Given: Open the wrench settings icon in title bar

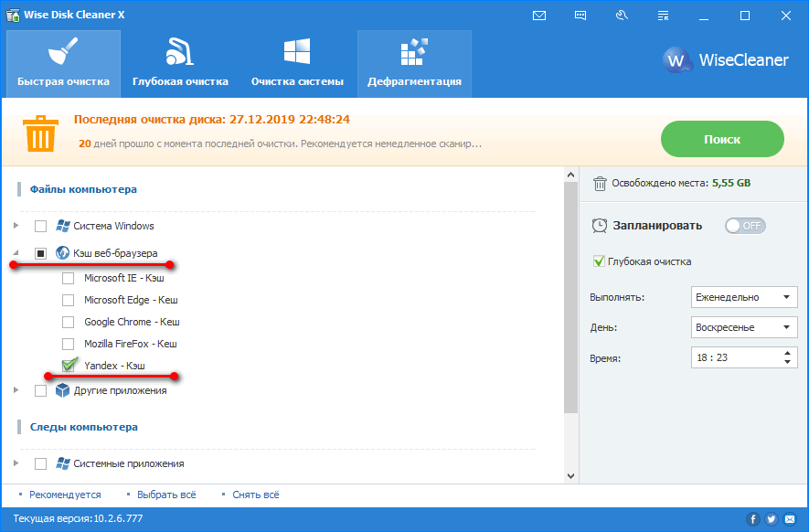Looking at the screenshot, I should click(x=623, y=16).
